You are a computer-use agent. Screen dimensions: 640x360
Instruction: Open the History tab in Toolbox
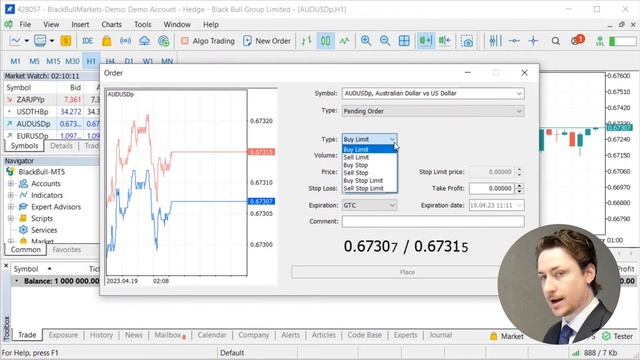tap(101, 335)
